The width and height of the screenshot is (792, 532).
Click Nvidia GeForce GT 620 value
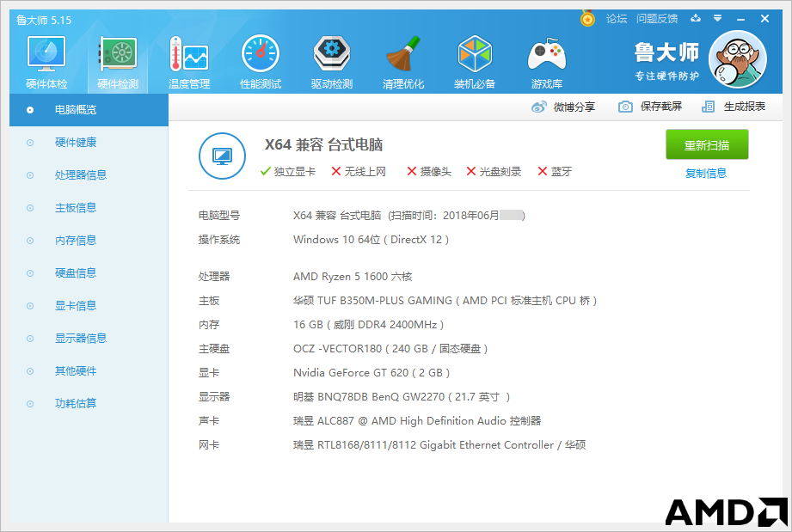(x=371, y=373)
